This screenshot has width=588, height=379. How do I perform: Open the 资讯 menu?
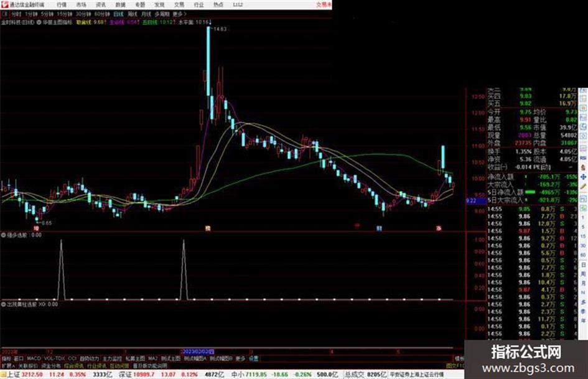[101, 5]
